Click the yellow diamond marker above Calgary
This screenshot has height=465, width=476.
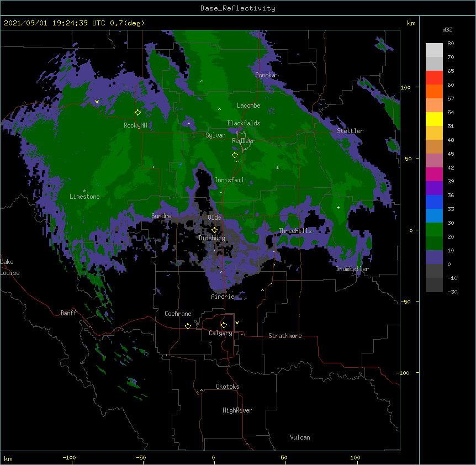(224, 325)
